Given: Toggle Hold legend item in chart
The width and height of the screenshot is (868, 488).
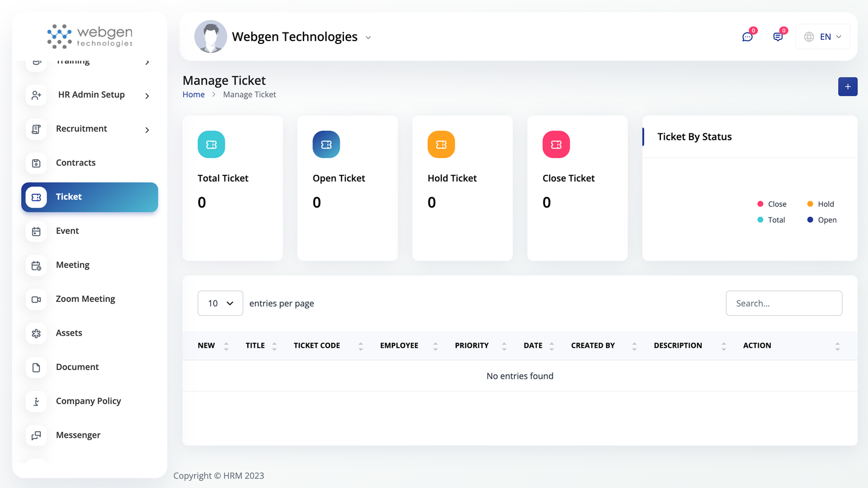Looking at the screenshot, I should 821,204.
